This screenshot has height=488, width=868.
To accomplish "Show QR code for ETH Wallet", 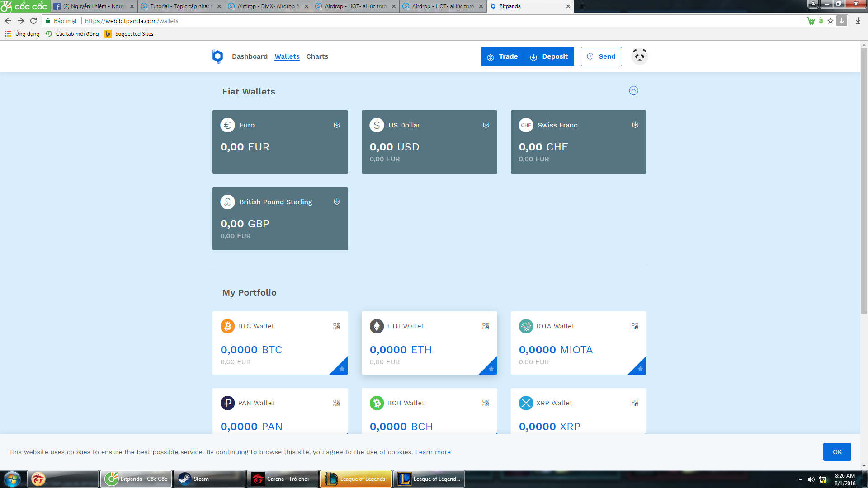I will pos(486,326).
